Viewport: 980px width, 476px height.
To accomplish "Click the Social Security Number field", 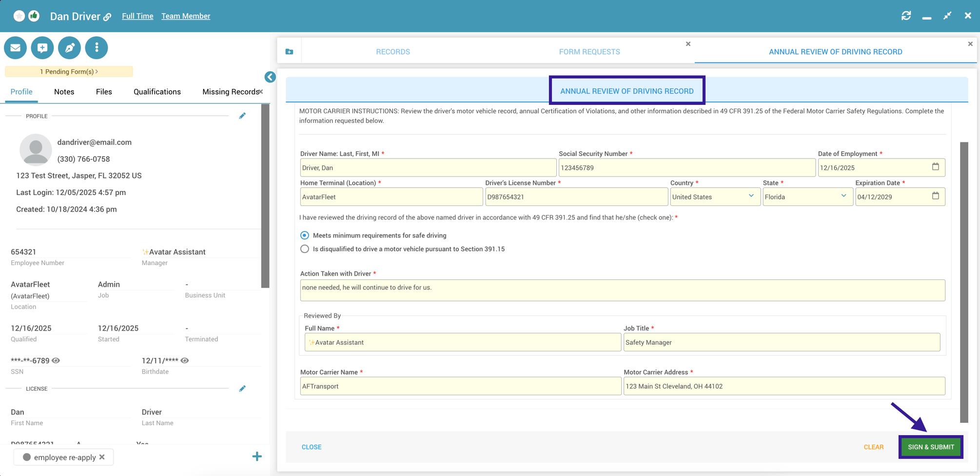I will point(687,168).
